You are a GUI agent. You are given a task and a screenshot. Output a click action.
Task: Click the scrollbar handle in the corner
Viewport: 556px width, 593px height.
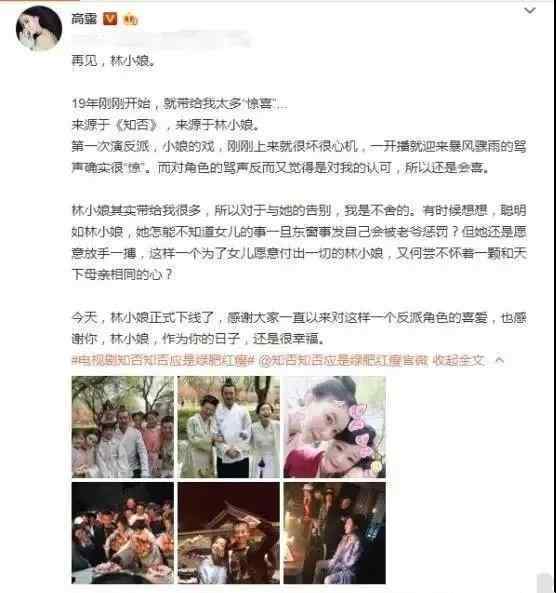coord(545,583)
